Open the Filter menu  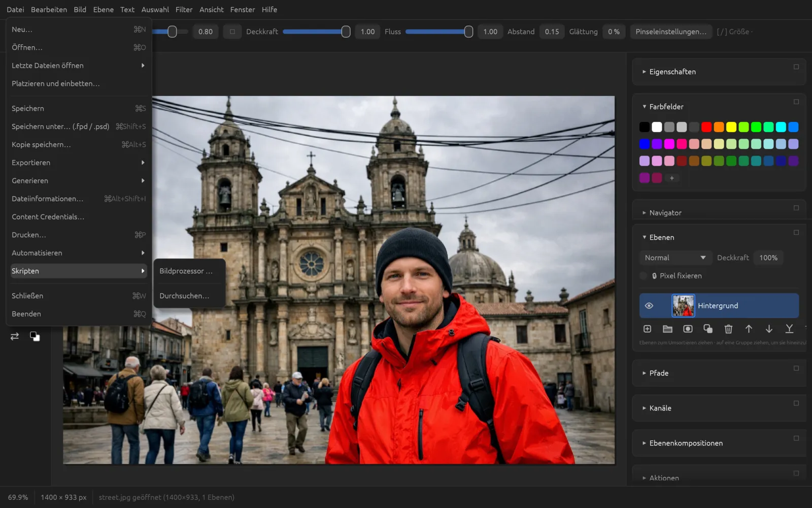coord(184,10)
